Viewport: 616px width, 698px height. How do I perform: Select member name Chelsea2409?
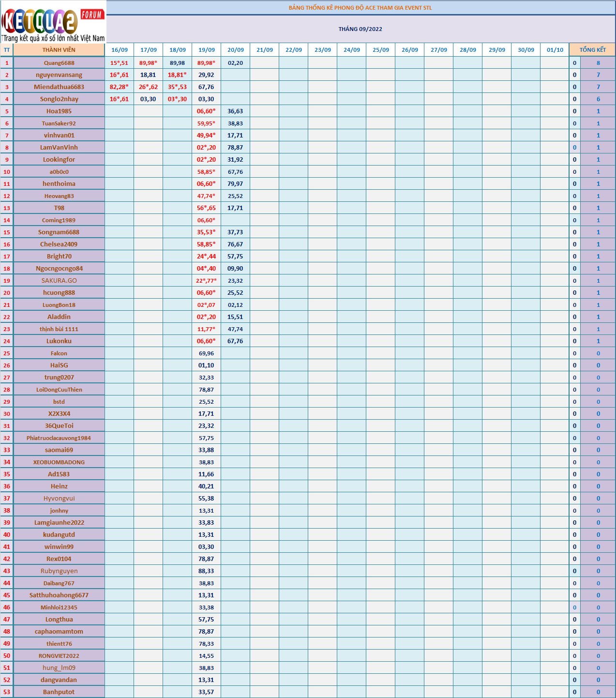(59, 244)
